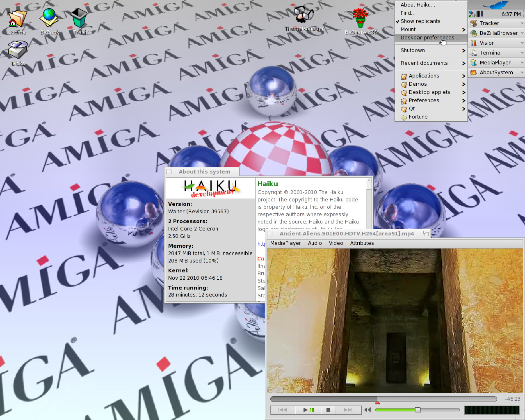Click the Fortune note icon in menu
The image size is (525, 420).
pyautogui.click(x=404, y=117)
